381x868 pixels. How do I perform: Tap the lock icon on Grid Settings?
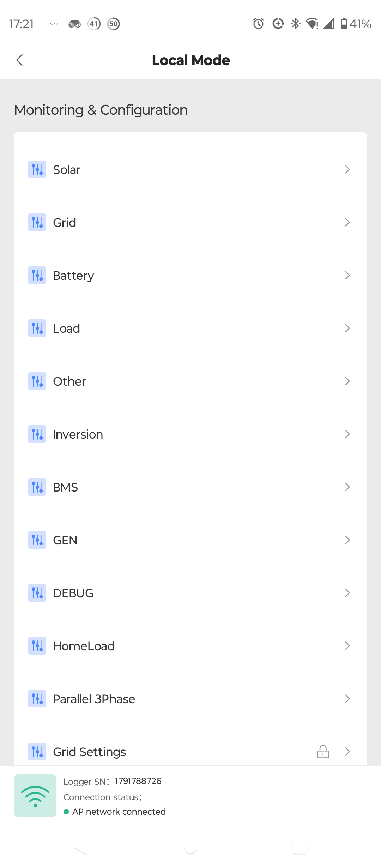pos(323,752)
